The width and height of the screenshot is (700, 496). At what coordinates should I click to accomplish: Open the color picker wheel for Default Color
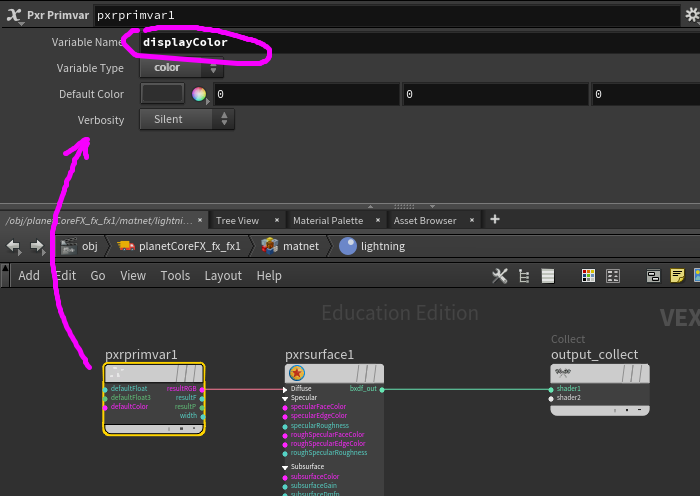[x=199, y=94]
